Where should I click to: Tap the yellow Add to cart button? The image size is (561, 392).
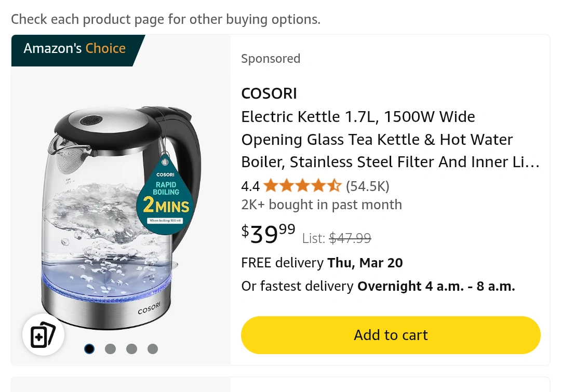click(x=391, y=335)
